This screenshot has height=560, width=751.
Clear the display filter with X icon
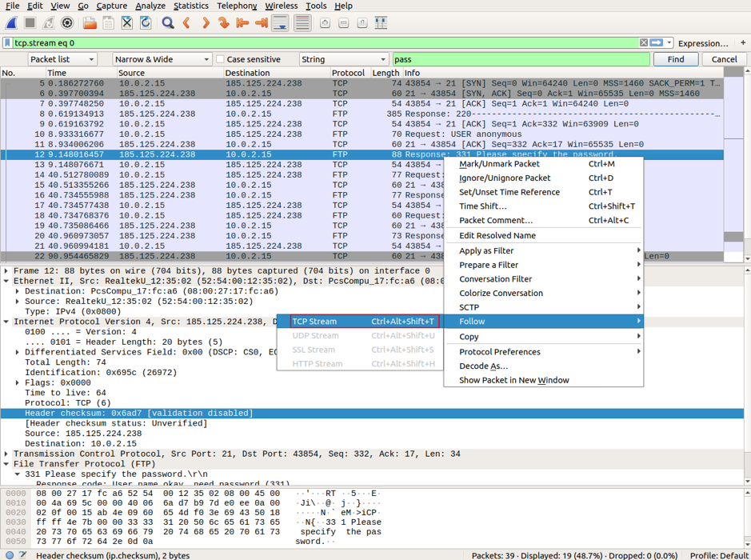point(644,43)
